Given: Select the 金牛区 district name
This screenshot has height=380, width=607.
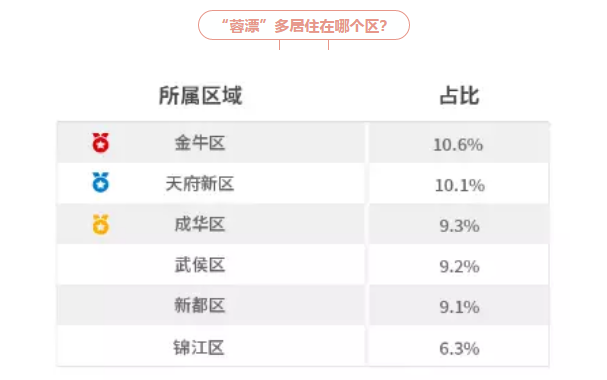Looking at the screenshot, I should point(200,143).
